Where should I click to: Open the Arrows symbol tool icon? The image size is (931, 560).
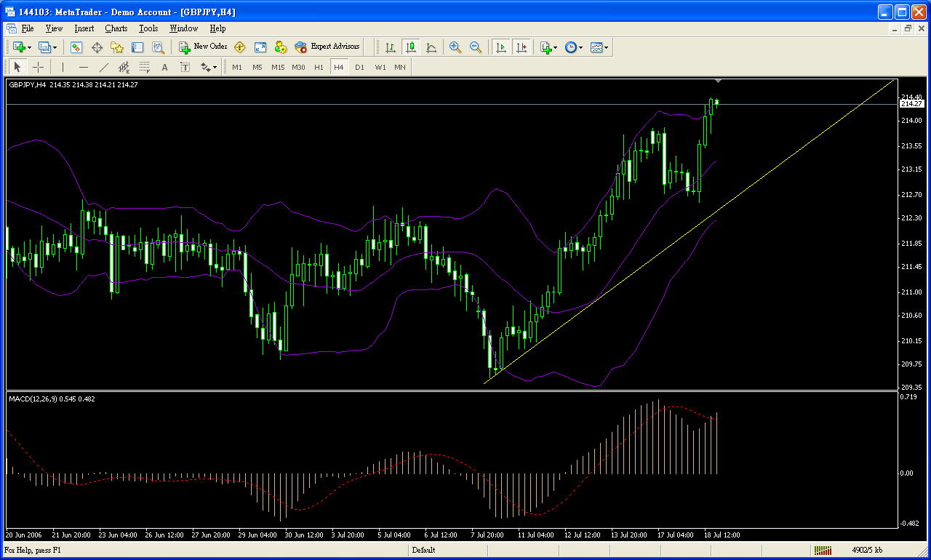tap(205, 67)
